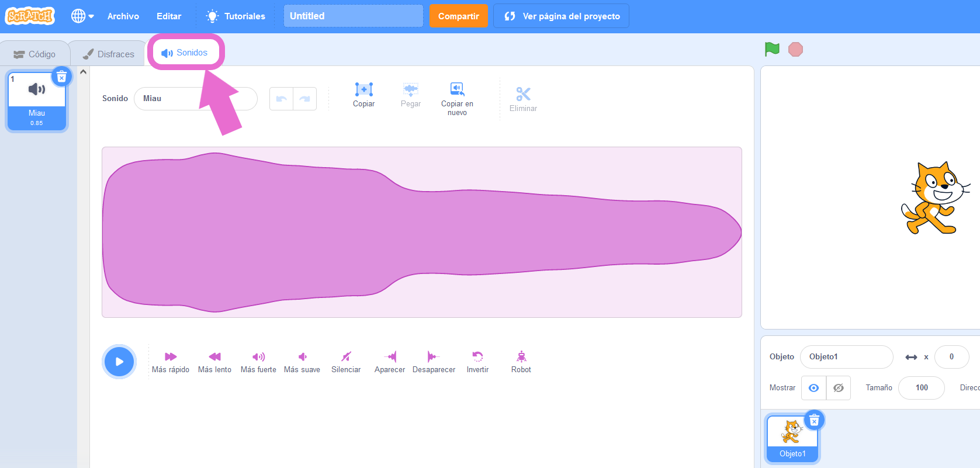
Task: Click the Compartir button
Action: tap(458, 16)
